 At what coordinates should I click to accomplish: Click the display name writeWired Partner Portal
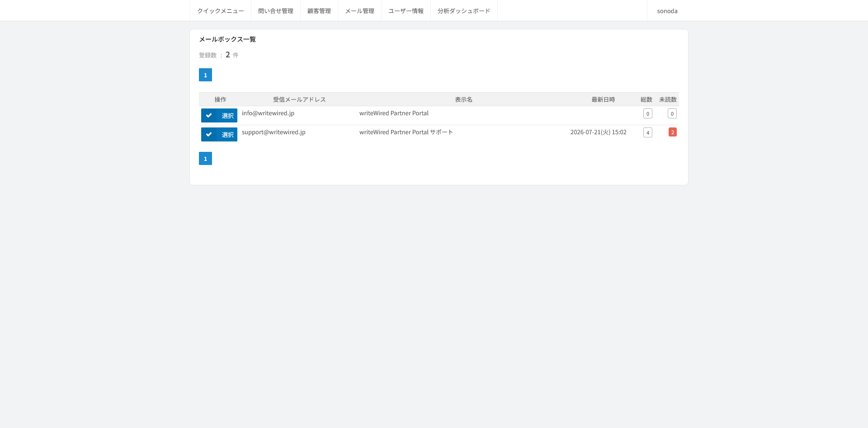(x=394, y=113)
